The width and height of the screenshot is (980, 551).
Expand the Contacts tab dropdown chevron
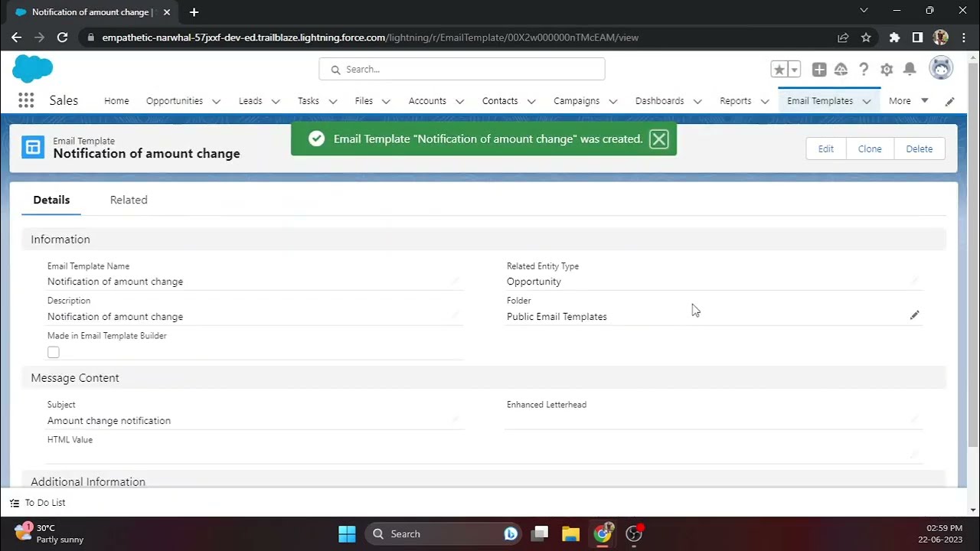[531, 101]
